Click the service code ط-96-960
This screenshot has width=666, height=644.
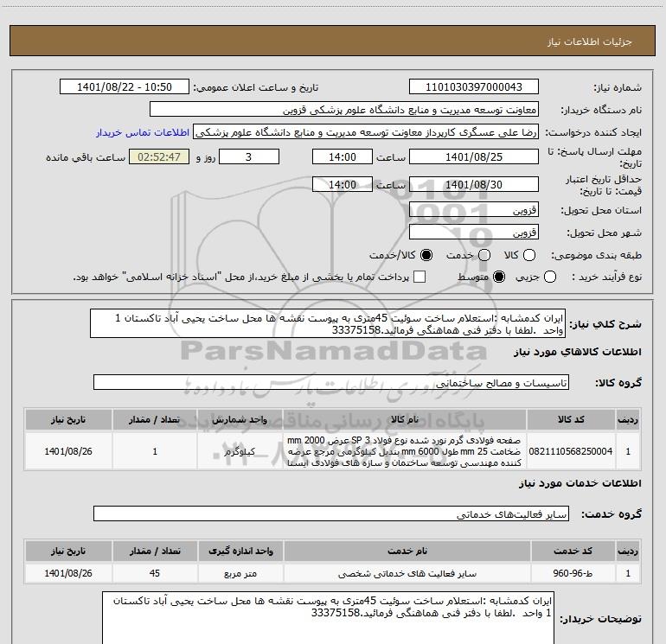(573, 573)
